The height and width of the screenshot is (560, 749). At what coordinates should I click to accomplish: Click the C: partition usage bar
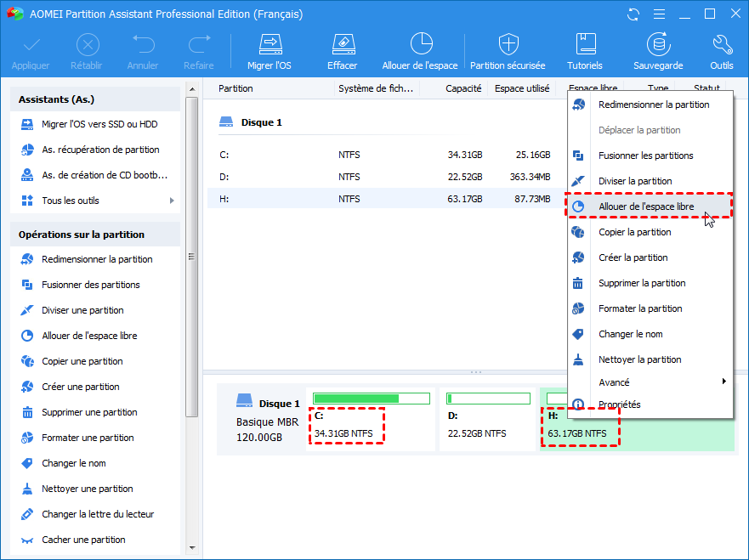coord(372,399)
